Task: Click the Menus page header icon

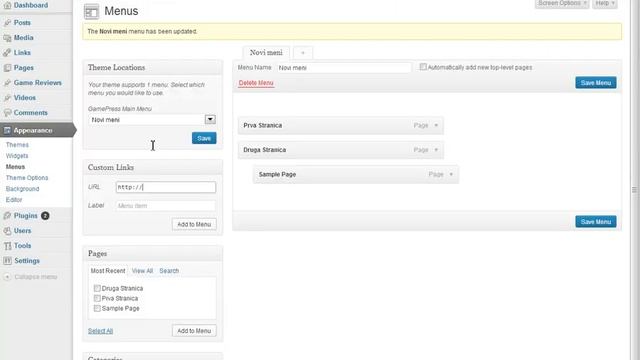Action: tap(91, 11)
